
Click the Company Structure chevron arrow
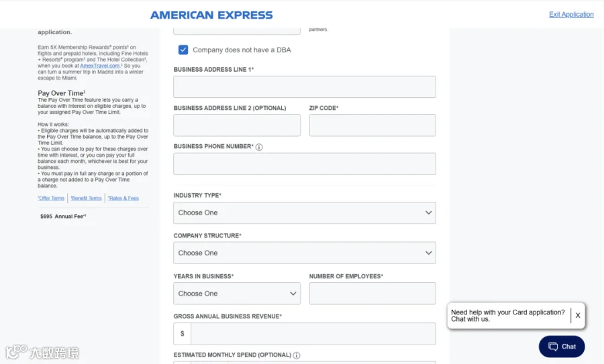428,253
